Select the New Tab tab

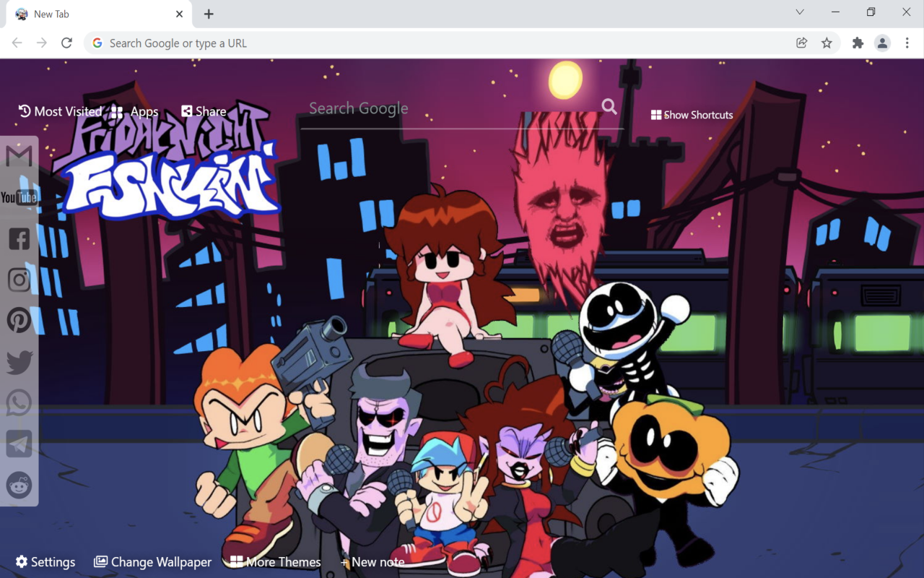point(97,14)
